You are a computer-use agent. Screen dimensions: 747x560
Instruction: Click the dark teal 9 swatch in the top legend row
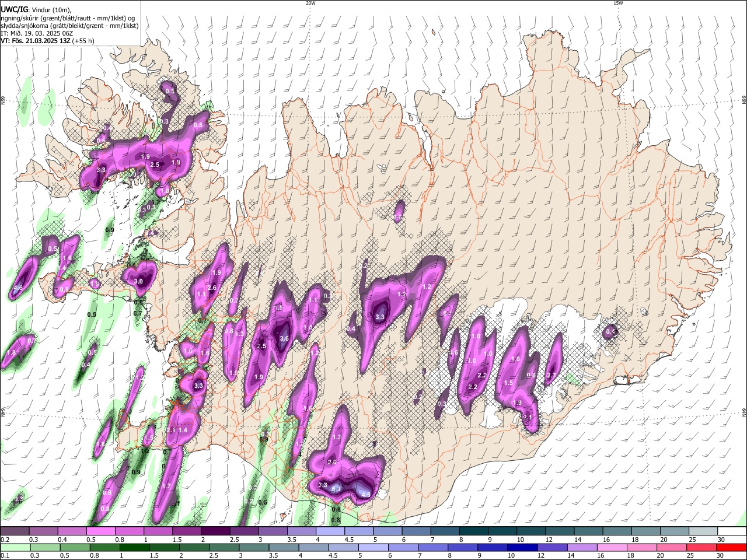pos(502,531)
